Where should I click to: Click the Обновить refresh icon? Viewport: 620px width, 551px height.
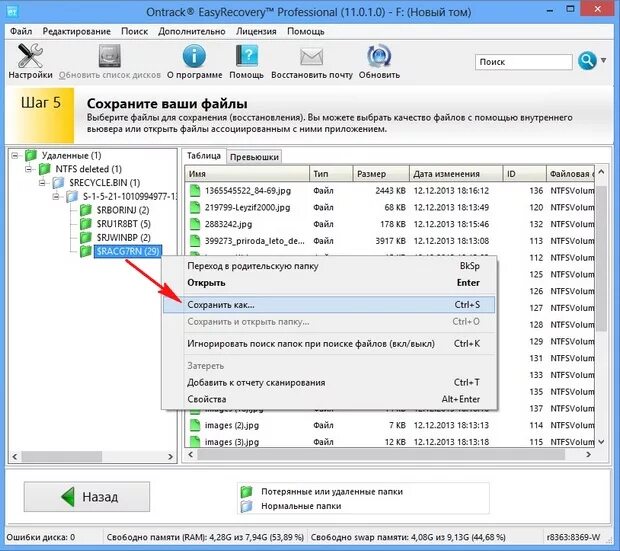coord(379,56)
